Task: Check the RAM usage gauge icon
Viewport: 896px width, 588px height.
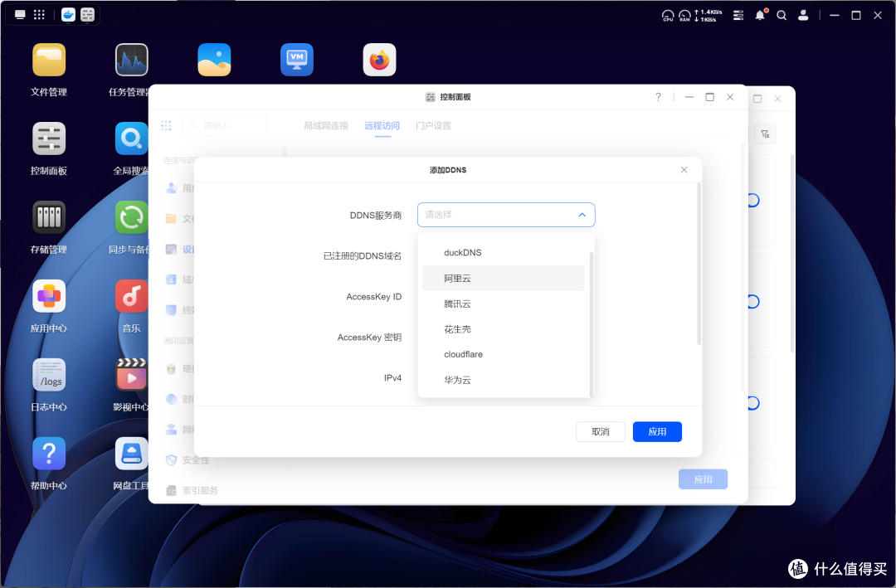Action: pyautogui.click(x=684, y=16)
